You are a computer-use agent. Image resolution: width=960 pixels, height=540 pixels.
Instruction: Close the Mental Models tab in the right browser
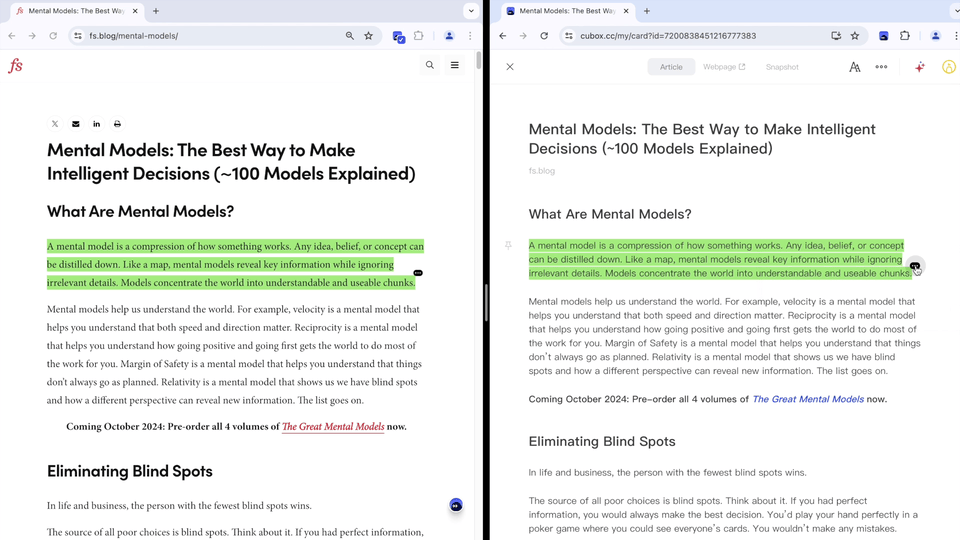(626, 11)
